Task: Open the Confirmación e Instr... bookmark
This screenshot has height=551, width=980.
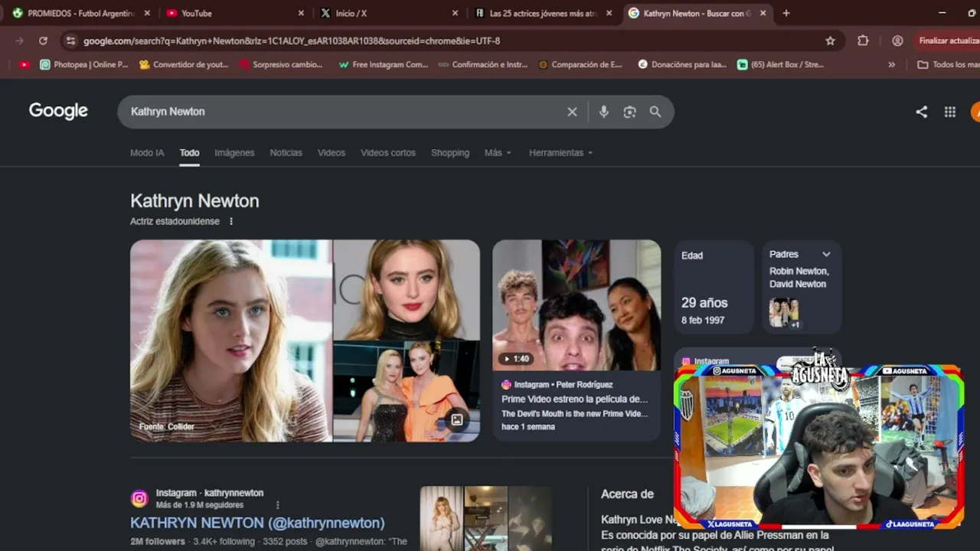Action: [x=483, y=65]
